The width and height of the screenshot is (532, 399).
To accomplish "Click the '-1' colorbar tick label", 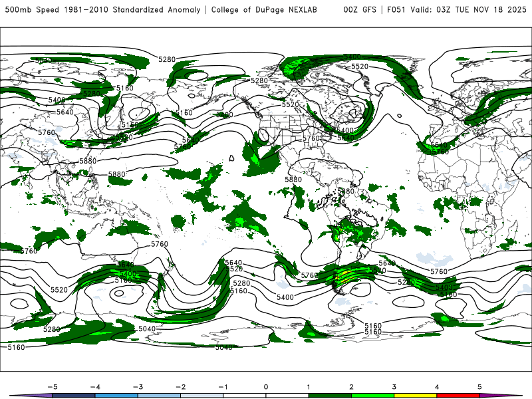I will point(223,387).
